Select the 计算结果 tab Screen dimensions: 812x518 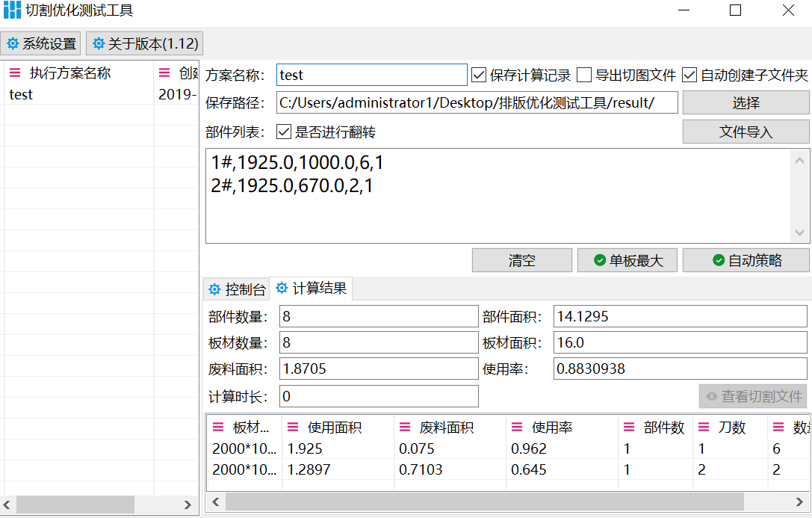[311, 289]
